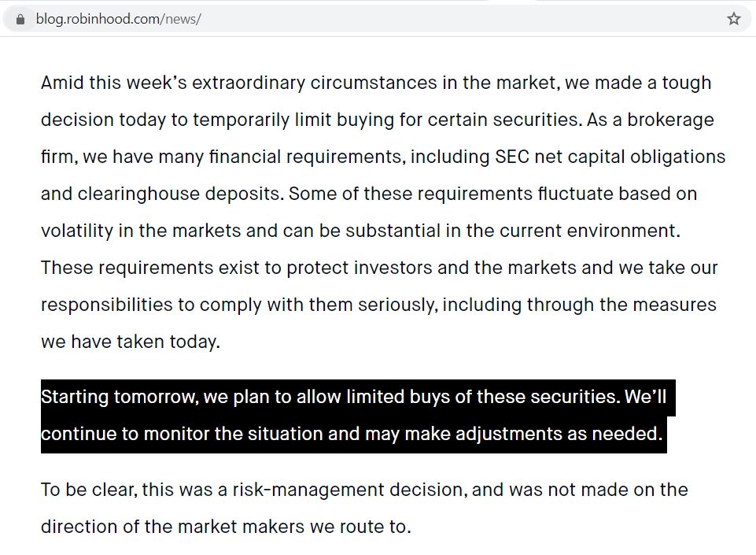Viewport: 756px width, 555px height.
Task: Click the line 'we have taken today.'
Action: point(131,342)
